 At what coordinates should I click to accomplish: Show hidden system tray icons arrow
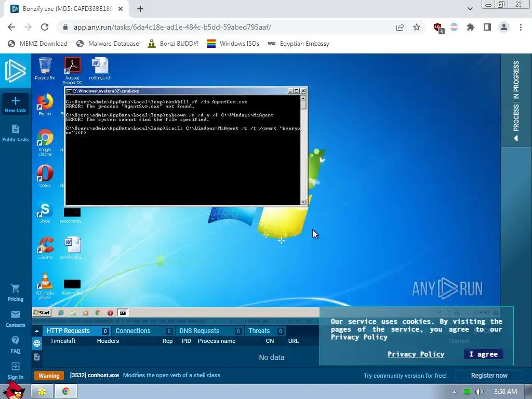point(454,392)
